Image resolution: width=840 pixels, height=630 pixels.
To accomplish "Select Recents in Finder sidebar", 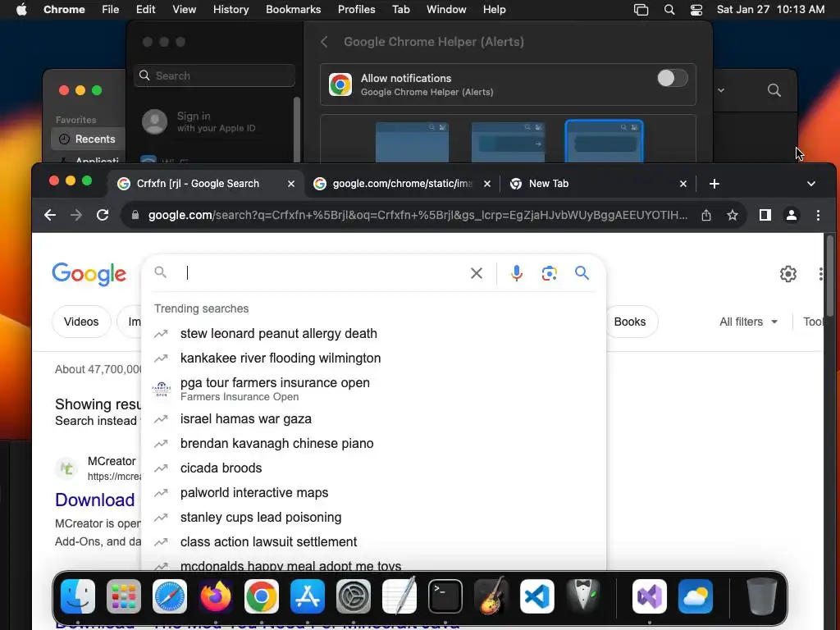I will tap(88, 139).
